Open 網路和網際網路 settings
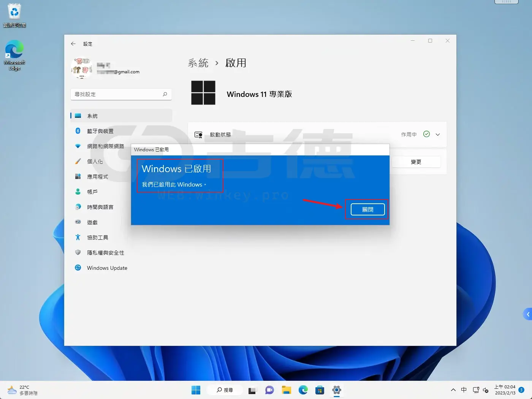The width and height of the screenshot is (532, 399). pos(121,146)
